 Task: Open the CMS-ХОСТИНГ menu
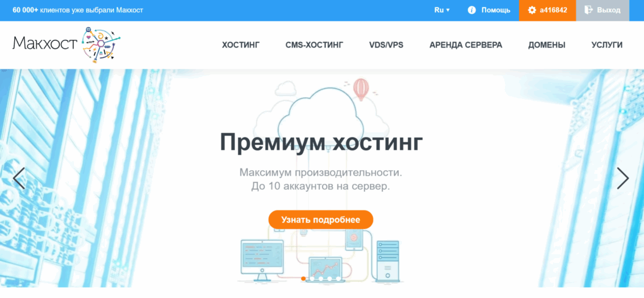click(314, 45)
